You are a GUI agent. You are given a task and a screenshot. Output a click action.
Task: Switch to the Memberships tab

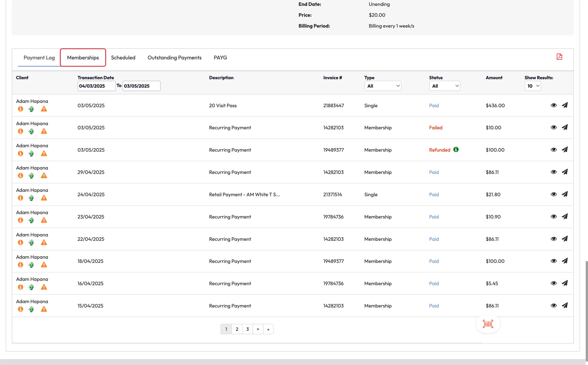point(83,58)
